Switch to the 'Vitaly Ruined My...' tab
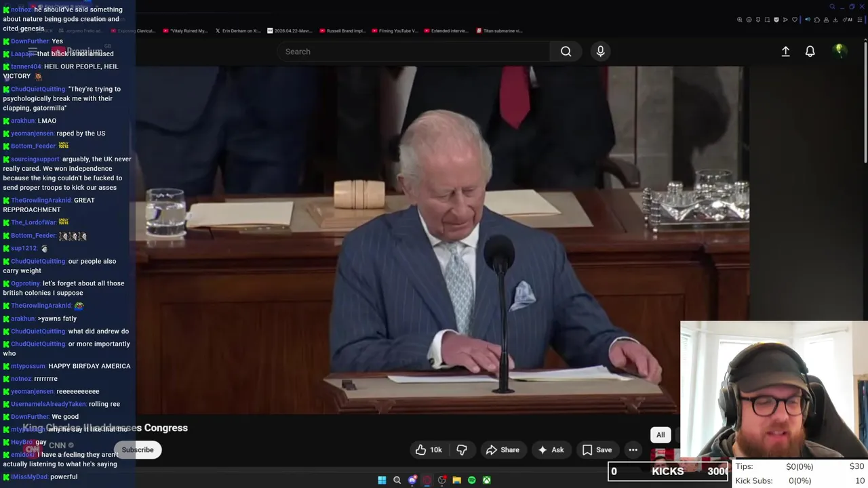 [x=185, y=30]
